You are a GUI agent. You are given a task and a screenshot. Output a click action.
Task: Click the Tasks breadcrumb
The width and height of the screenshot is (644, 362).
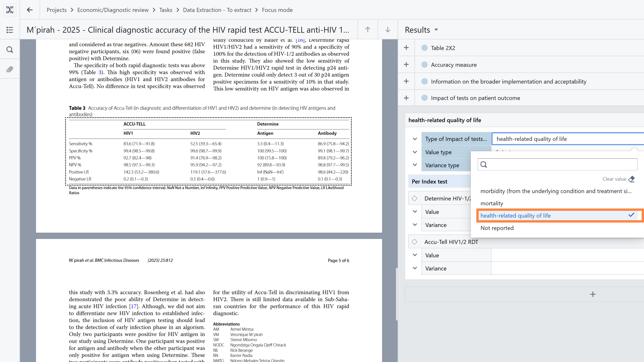[x=166, y=10]
